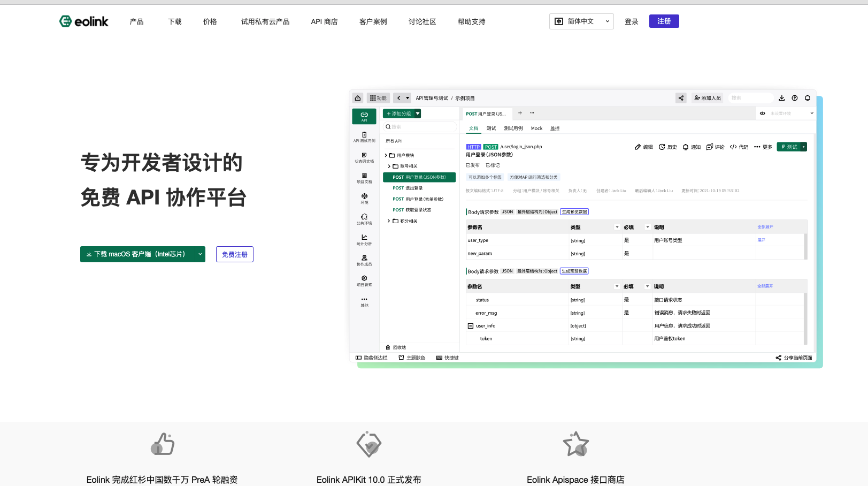Open 更多 more actions
868x486 pixels.
coord(763,147)
